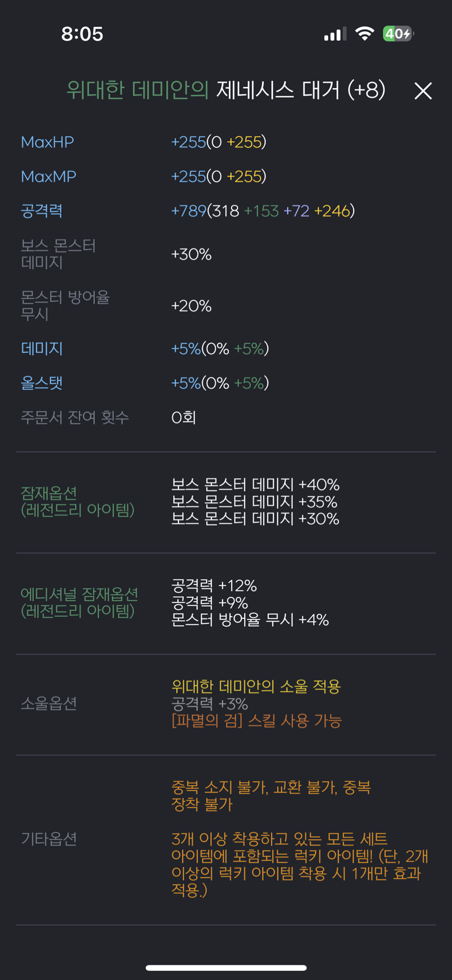
Task: Tap the 기타옵션 section label
Action: (49, 839)
